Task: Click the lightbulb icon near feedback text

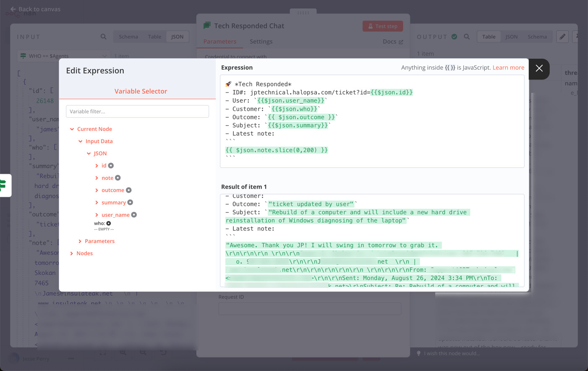Action: [x=418, y=353]
